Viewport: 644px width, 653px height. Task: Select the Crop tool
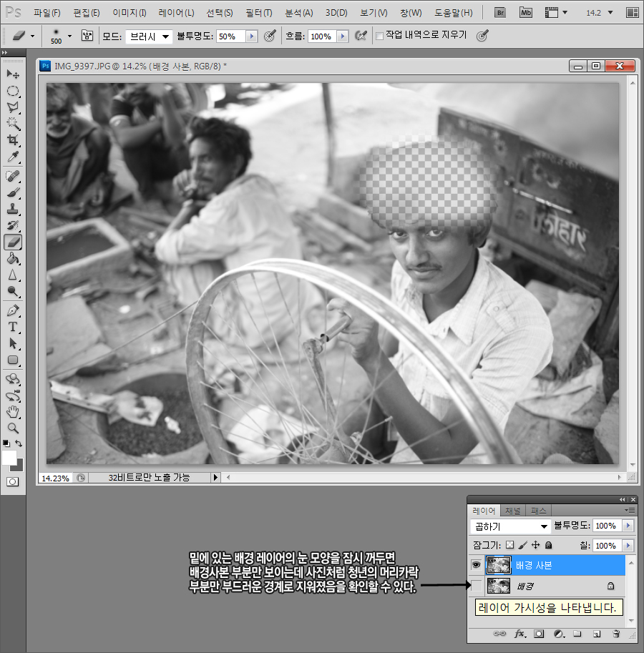[x=13, y=140]
